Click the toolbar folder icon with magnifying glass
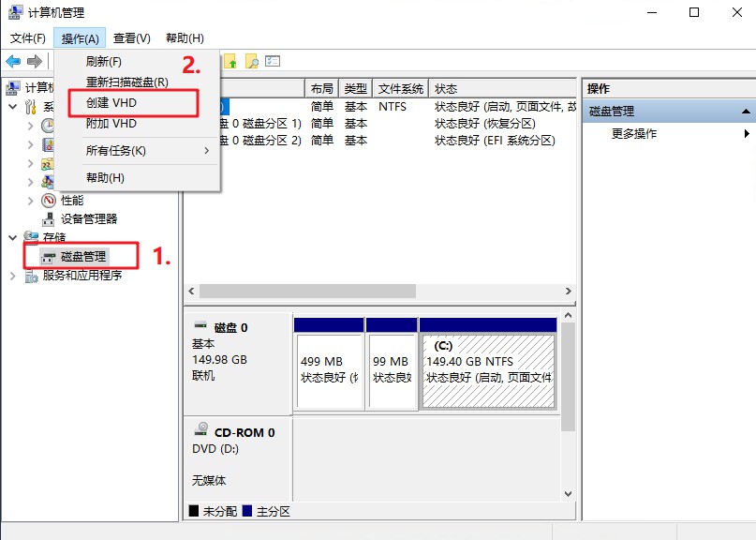 tap(252, 61)
